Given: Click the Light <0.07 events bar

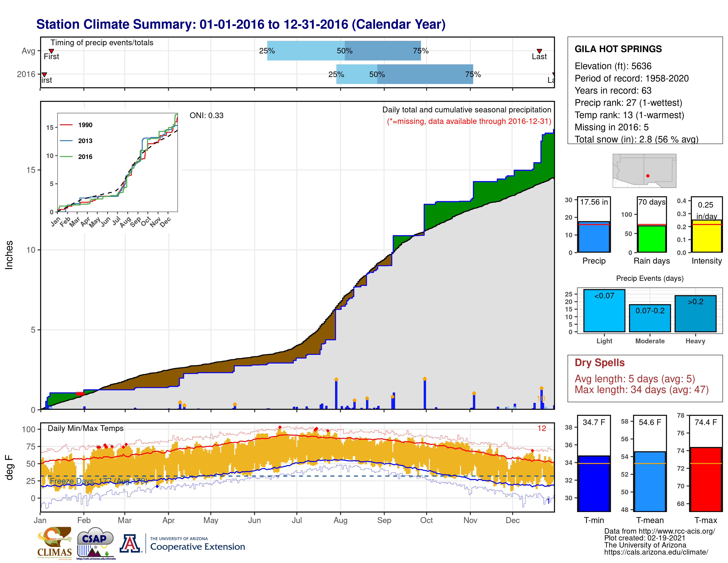Looking at the screenshot, I should point(604,310).
